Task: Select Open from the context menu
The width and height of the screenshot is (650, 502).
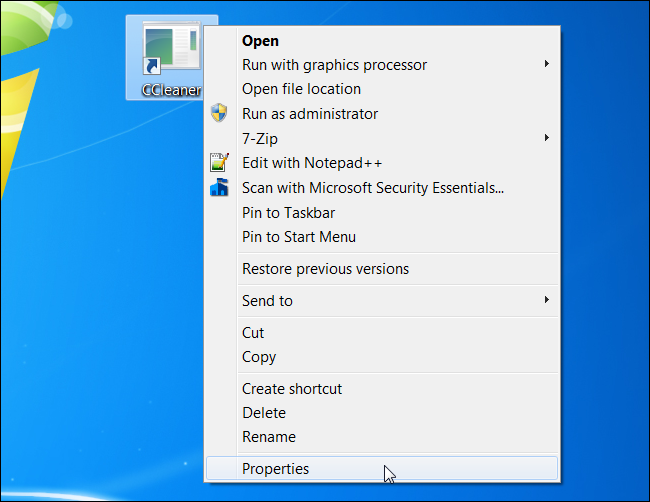Action: click(260, 41)
